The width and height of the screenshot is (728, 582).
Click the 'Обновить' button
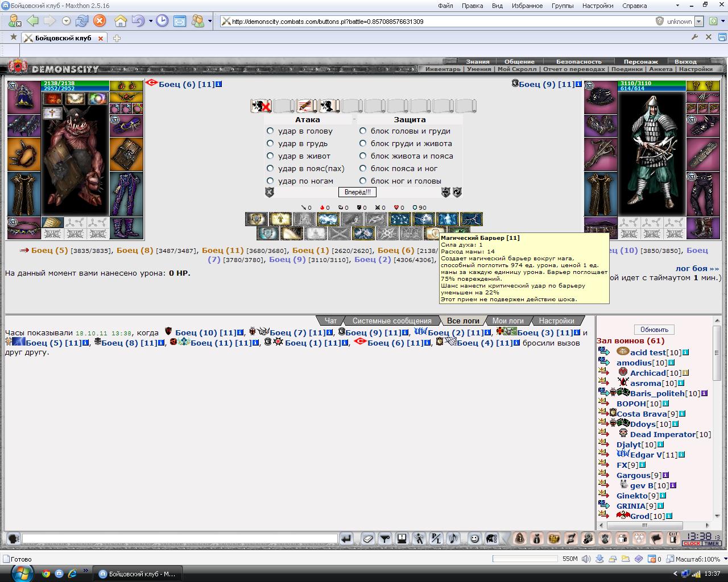654,330
